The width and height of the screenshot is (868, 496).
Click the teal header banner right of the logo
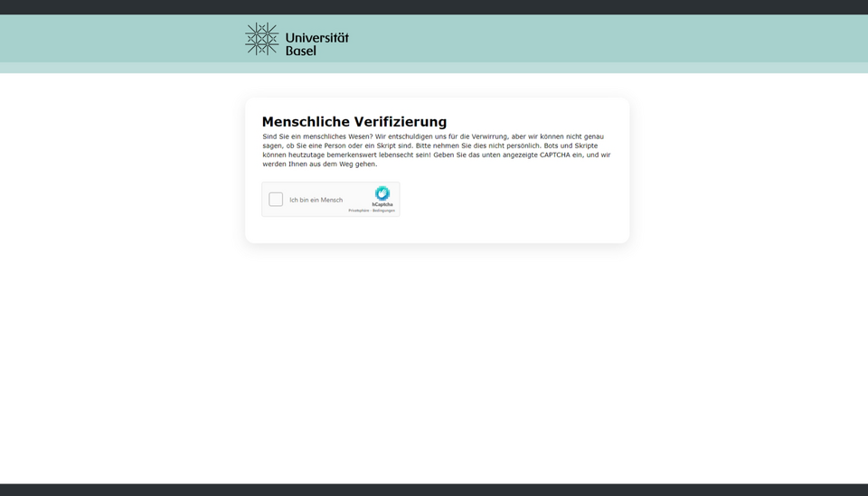[588, 38]
